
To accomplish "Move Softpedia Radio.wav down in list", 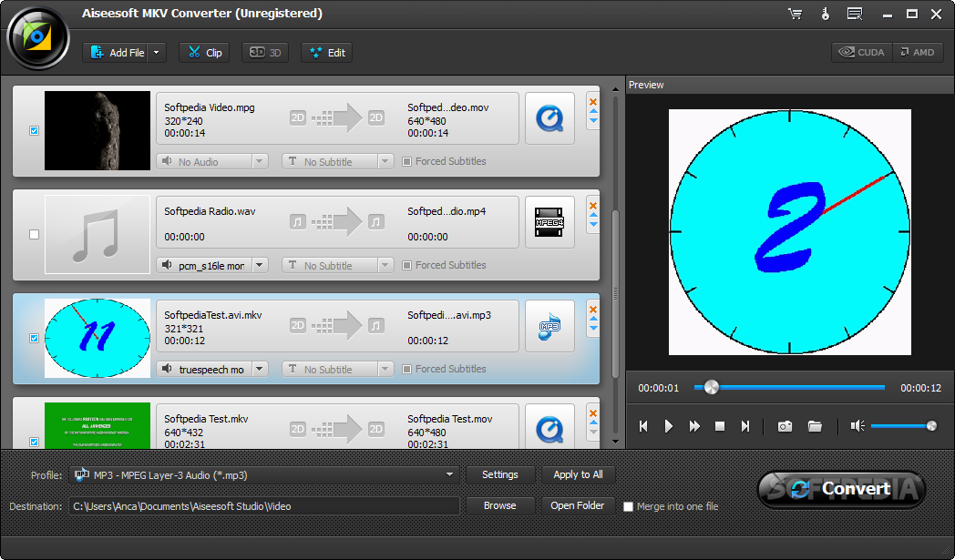I will [593, 225].
